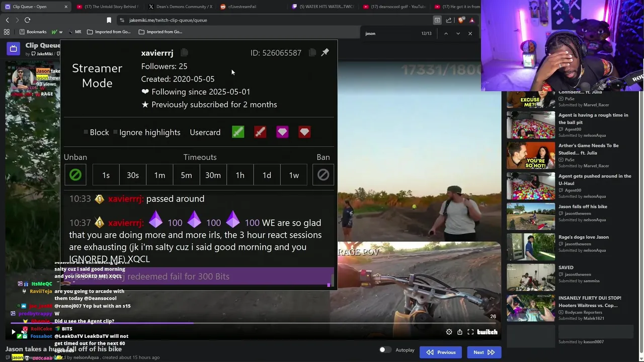Go to next find-in-page match
The image size is (644, 362).
(458, 33)
